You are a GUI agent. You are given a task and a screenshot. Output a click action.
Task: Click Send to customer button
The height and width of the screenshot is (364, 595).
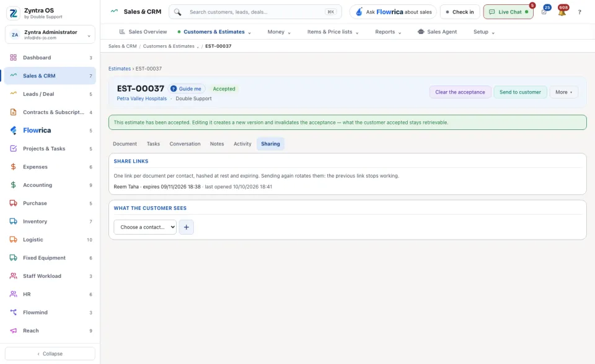coord(520,92)
